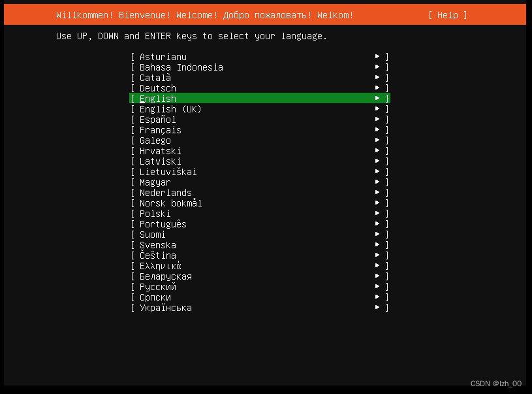The image size is (532, 394).
Task: Select Latviski language
Action: (x=260, y=161)
